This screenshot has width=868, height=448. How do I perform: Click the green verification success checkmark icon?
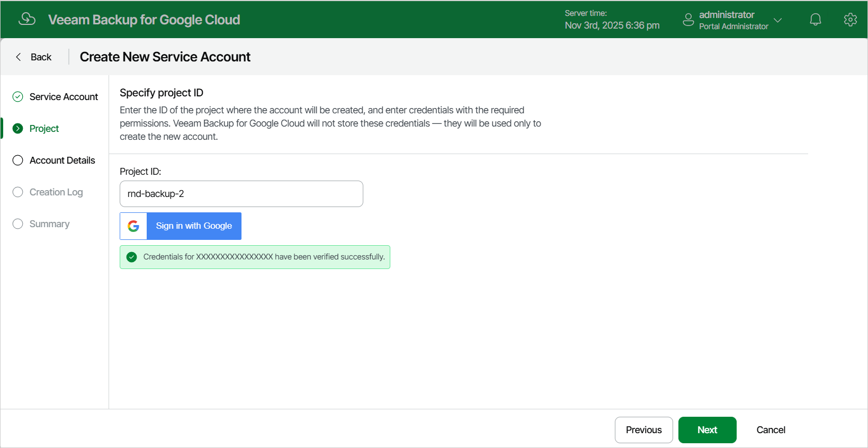click(132, 257)
